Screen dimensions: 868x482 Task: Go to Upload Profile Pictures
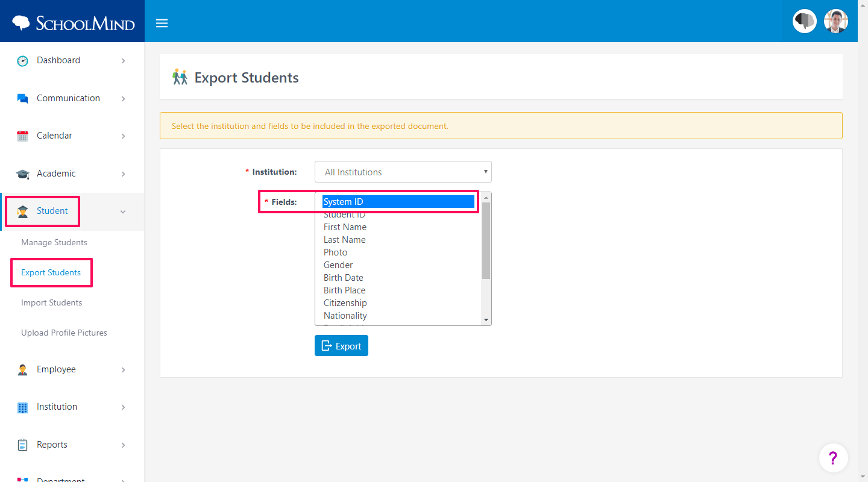click(x=64, y=333)
